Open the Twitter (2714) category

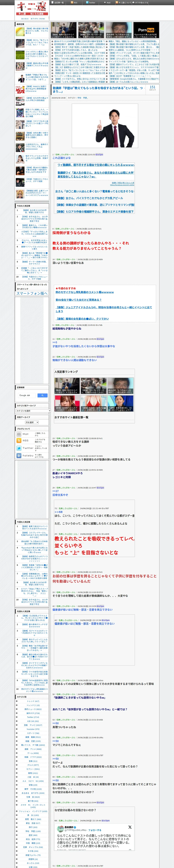(33, 717)
